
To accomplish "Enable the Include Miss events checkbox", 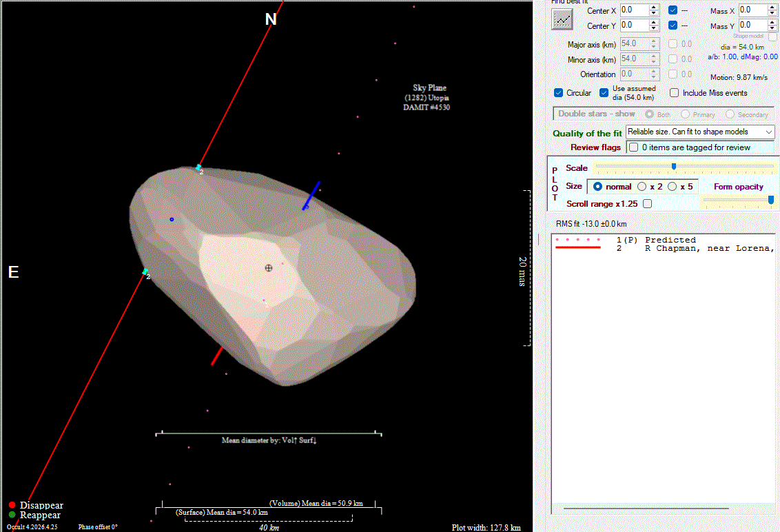I will (674, 92).
